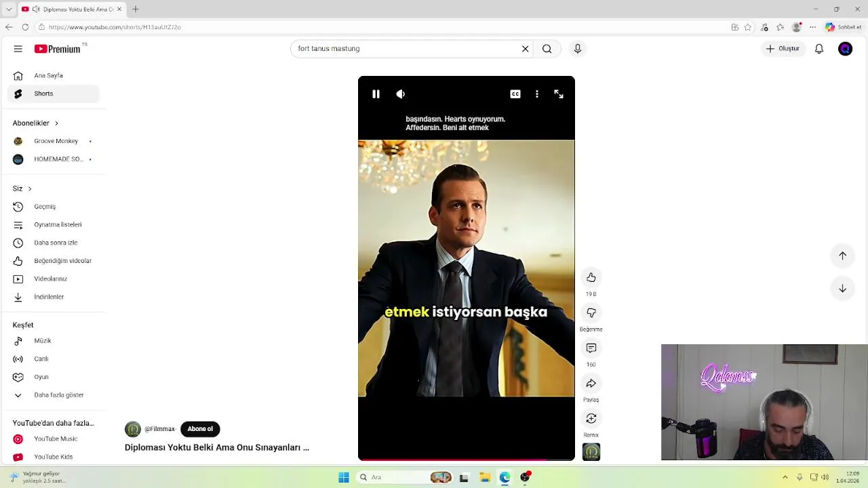This screenshot has width=868, height=488.
Task: Enter fullscreen on the Shorts player
Action: point(559,94)
